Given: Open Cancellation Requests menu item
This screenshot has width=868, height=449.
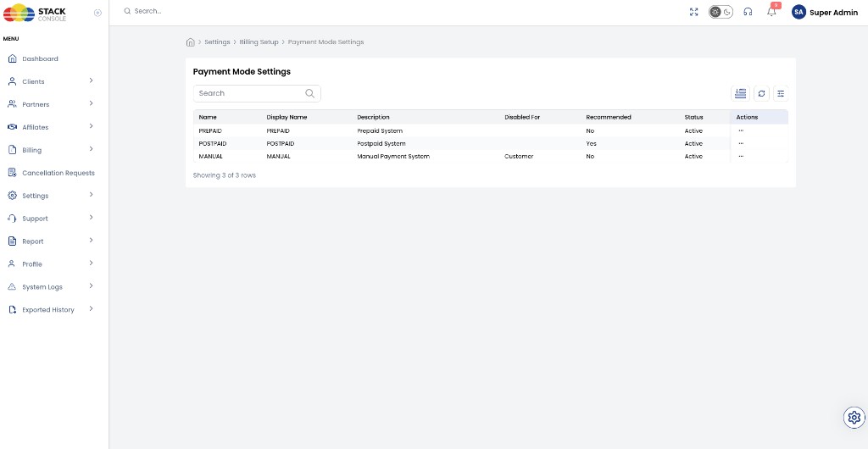Looking at the screenshot, I should click(x=58, y=173).
